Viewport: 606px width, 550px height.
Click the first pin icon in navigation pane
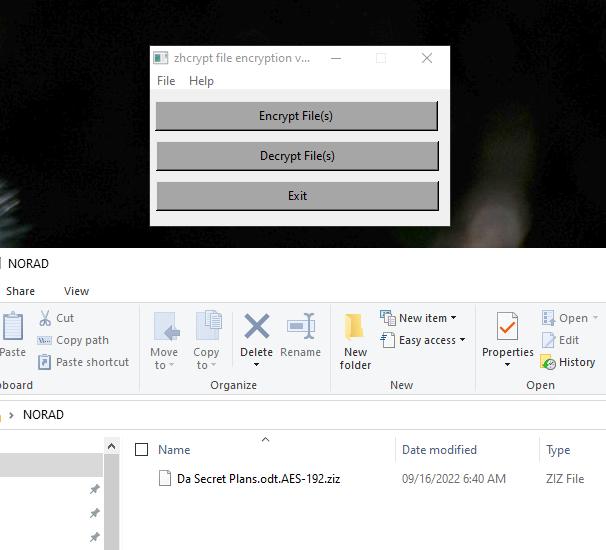pos(95,489)
